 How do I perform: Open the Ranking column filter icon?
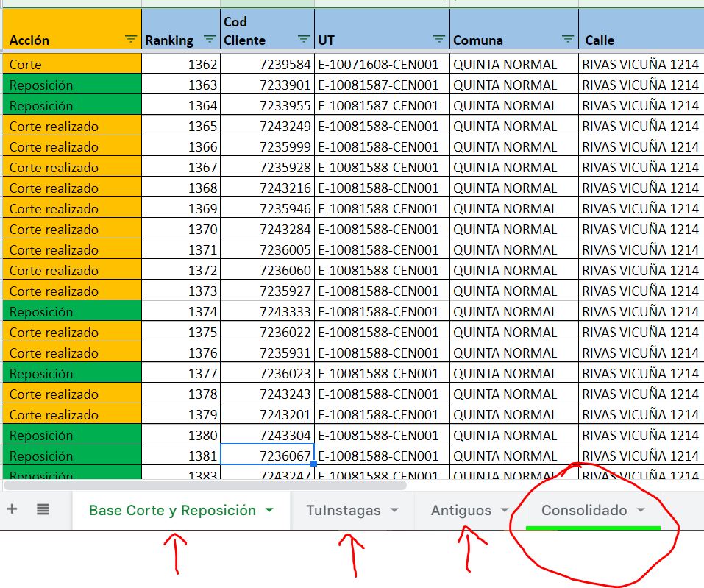(209, 40)
